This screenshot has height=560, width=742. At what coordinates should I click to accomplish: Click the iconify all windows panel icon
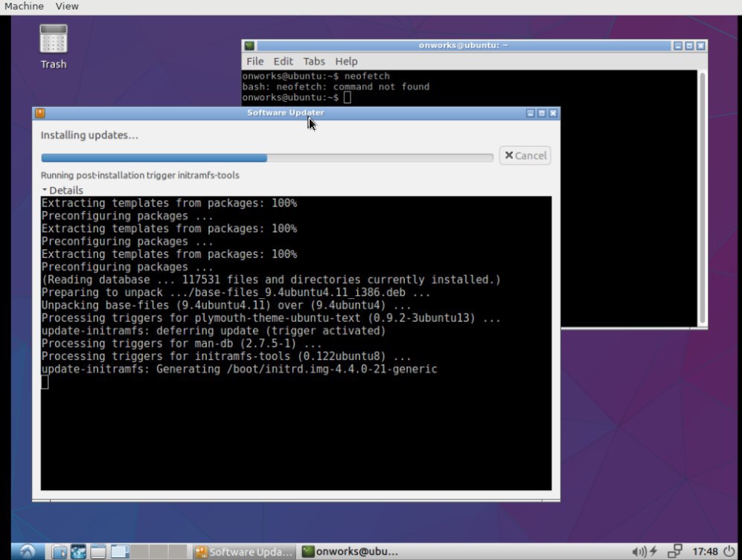pyautogui.click(x=98, y=552)
